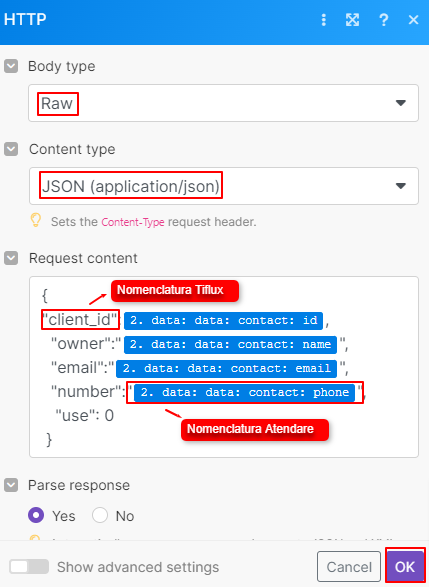Image resolution: width=429 pixels, height=587 pixels.
Task: Open the question mark help icon
Action: click(383, 19)
